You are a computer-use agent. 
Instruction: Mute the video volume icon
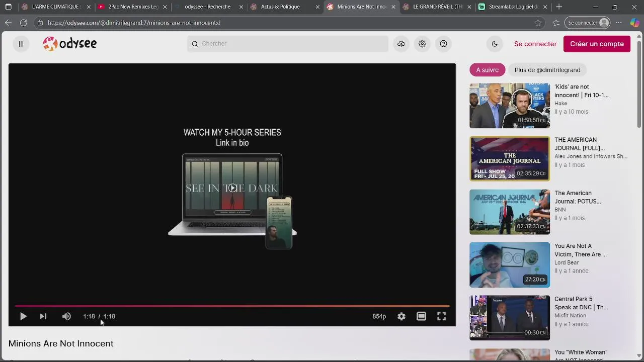click(x=66, y=316)
